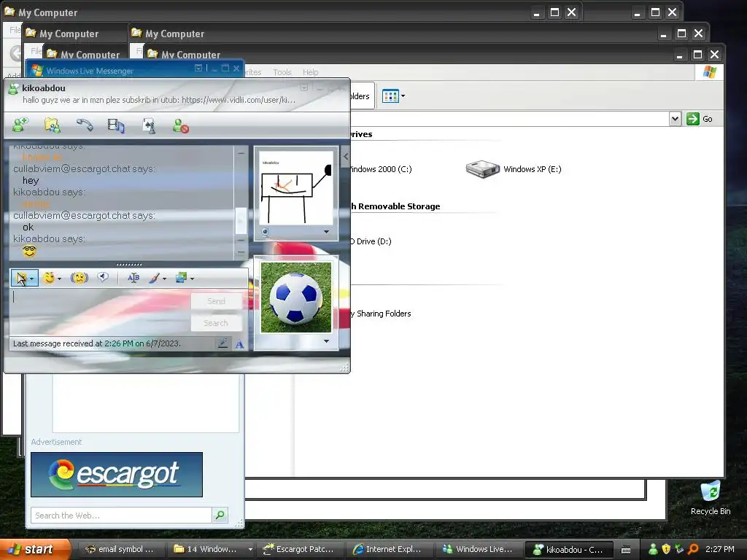Open Views dropdown in My Computer toolbar
The height and width of the screenshot is (560, 747).
(394, 96)
